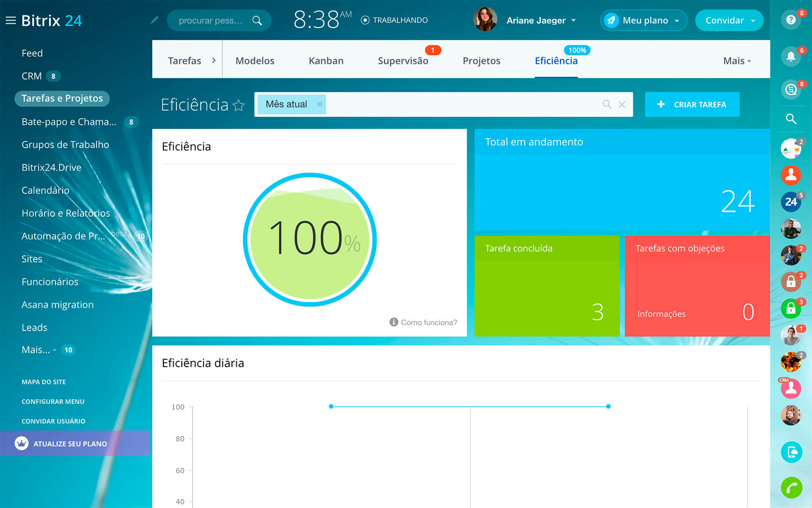Open the Supervisão tab

pyautogui.click(x=403, y=61)
